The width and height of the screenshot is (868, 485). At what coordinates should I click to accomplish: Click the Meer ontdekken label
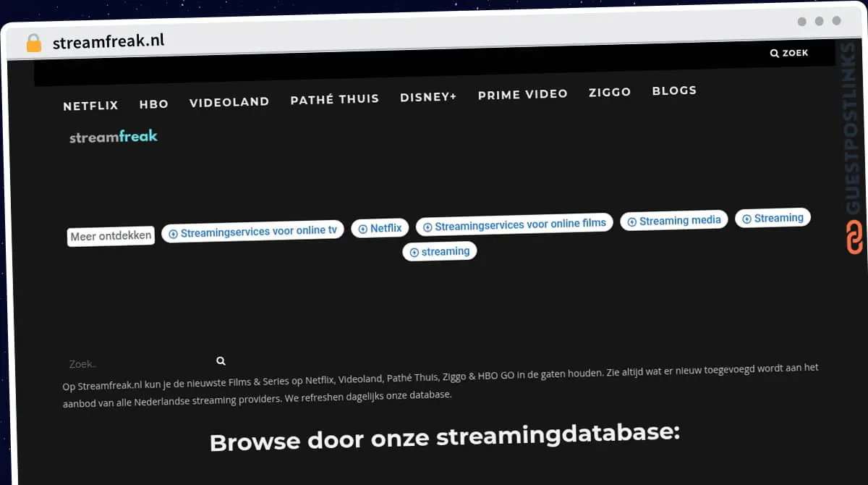coord(111,236)
